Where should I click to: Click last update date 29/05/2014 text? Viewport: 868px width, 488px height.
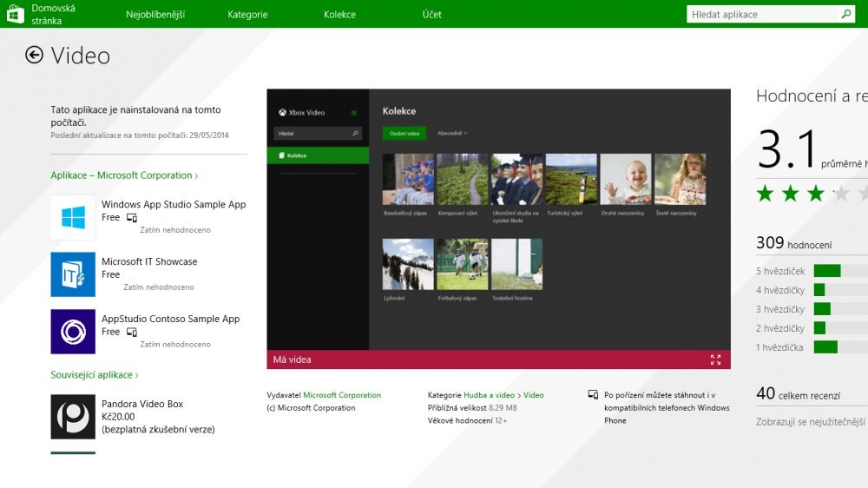tap(208, 135)
